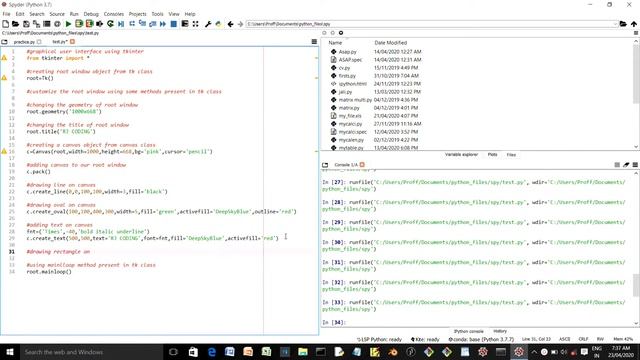640x360 pixels.
Task: Expand the working directory path dropdown
Action: [615, 24]
